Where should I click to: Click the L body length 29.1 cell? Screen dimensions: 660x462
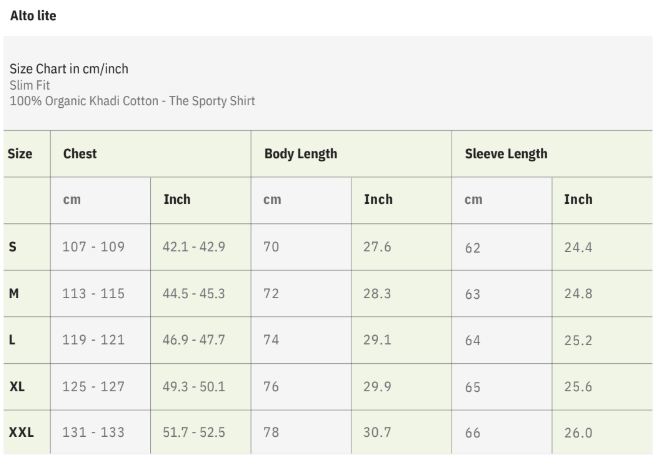point(377,340)
